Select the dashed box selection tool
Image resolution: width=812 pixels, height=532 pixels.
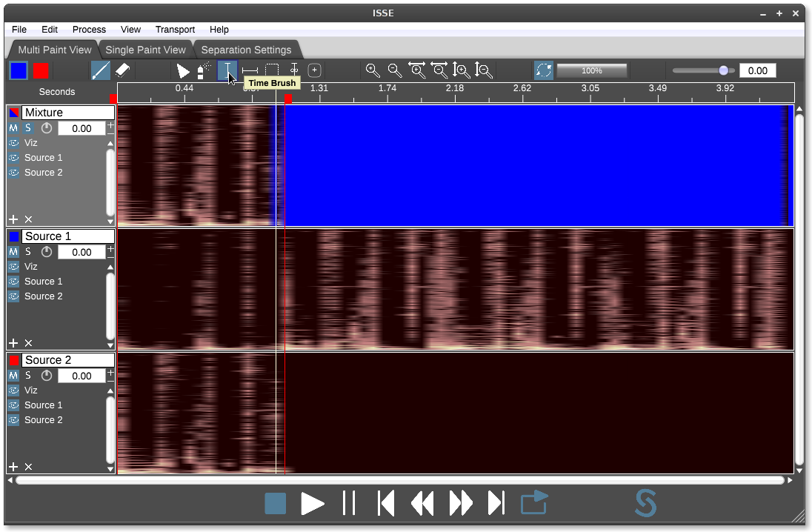[272, 70]
